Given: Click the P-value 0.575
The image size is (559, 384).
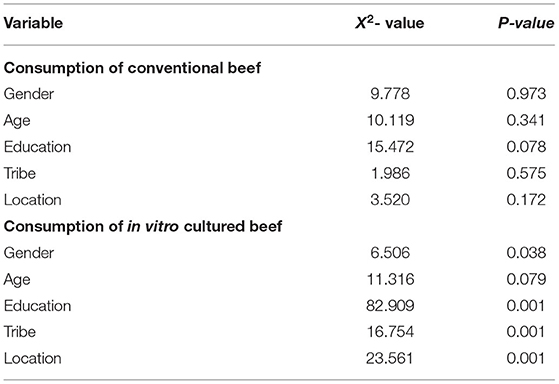Looking at the screenshot, I should tap(526, 173).
